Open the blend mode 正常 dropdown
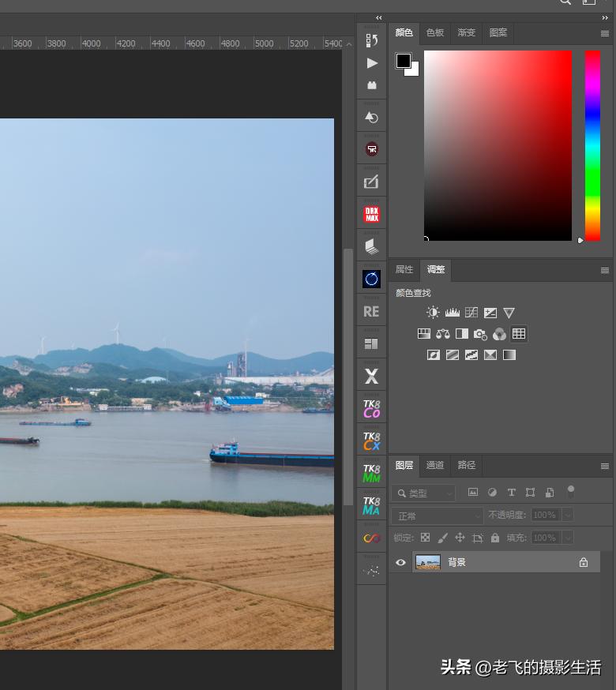This screenshot has width=616, height=690. pos(437,516)
